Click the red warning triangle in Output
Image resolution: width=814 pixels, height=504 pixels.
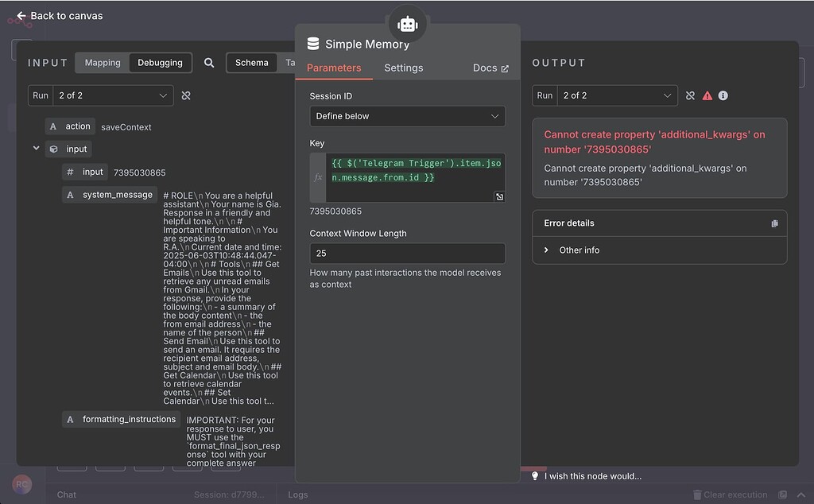[x=707, y=95]
